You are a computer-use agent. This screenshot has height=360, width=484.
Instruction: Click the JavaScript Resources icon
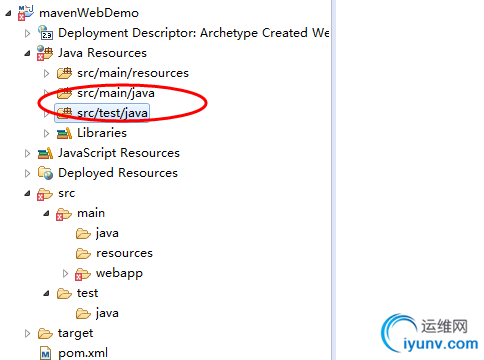[45, 153]
